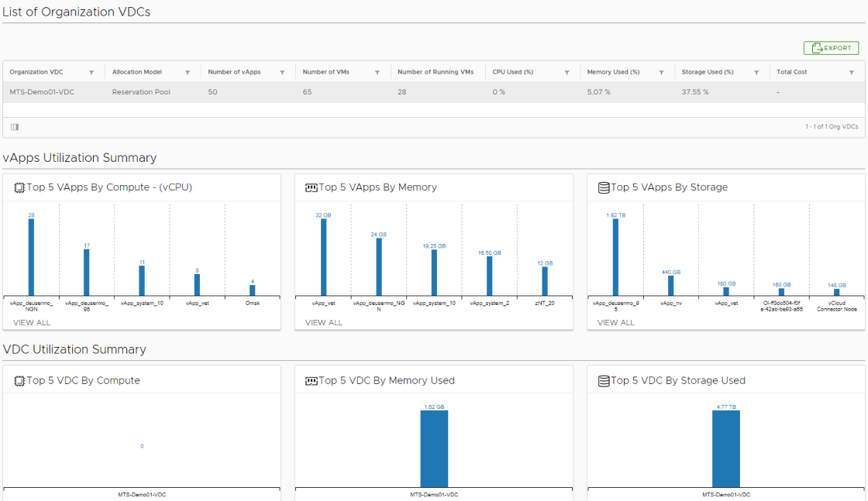868x501 pixels.
Task: Filter the CPU Used (%) column
Action: click(567, 73)
